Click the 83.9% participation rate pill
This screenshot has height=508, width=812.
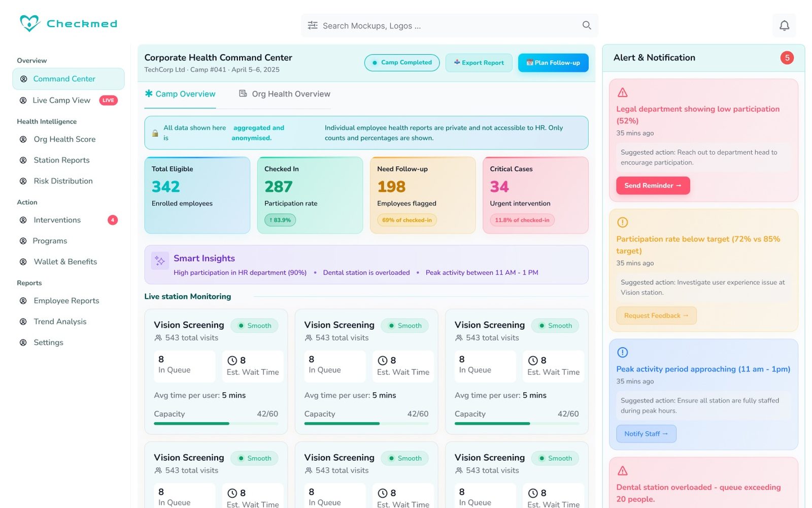tap(280, 220)
